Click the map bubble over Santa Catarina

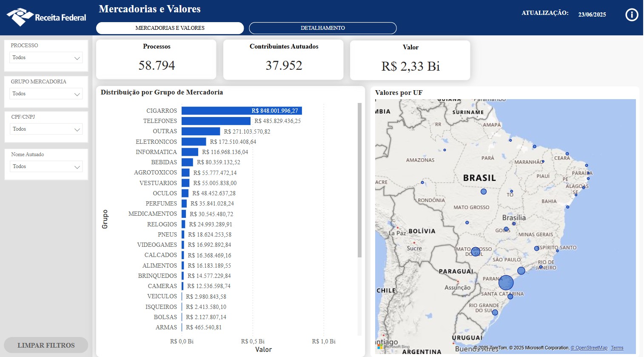pyautogui.click(x=510, y=297)
